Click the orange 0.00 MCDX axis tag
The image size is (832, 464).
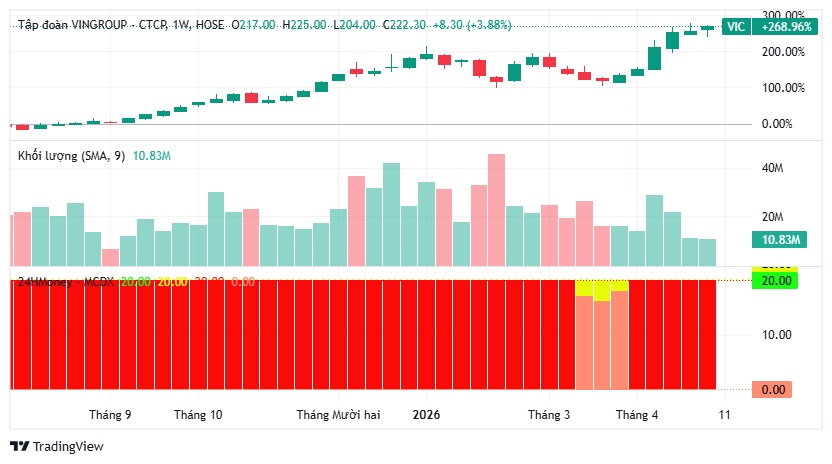(x=772, y=390)
